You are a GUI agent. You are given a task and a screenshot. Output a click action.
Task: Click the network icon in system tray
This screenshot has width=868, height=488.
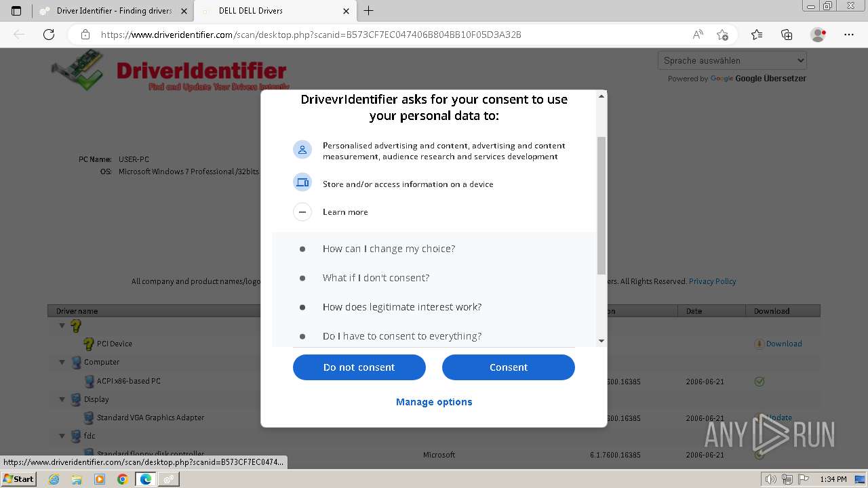787,479
